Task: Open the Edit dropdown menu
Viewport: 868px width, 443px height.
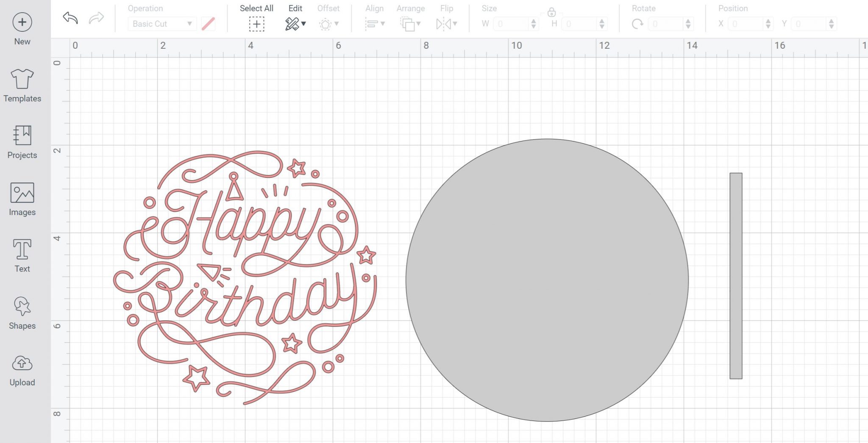Action: click(295, 24)
